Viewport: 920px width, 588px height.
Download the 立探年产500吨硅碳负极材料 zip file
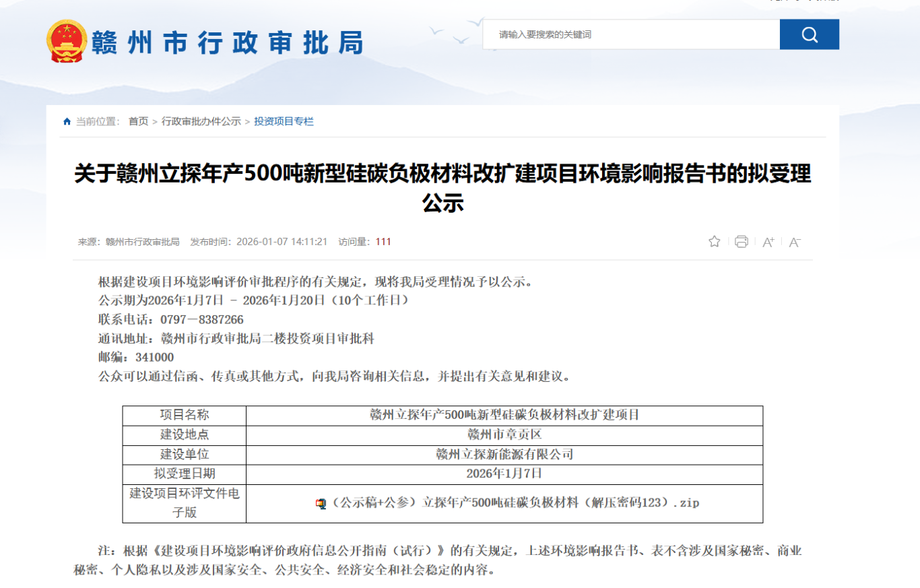[511, 503]
